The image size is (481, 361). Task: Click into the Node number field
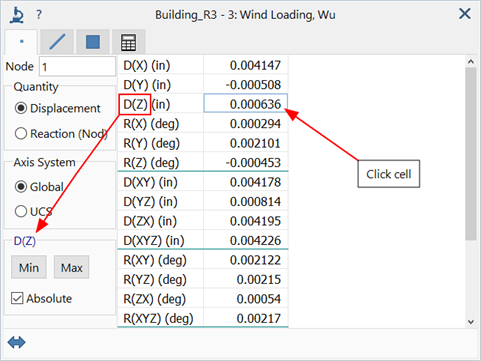coord(77,67)
